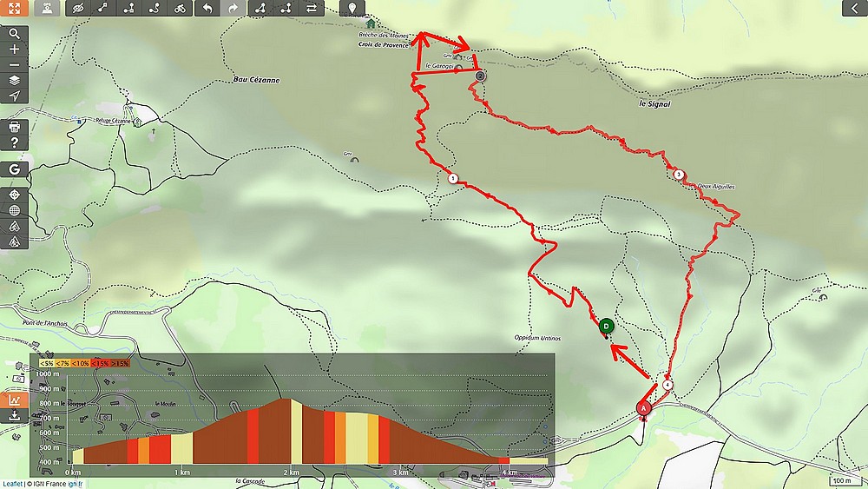The width and height of the screenshot is (868, 489).
Task: Open the Leaflet attribution link
Action: 11,484
